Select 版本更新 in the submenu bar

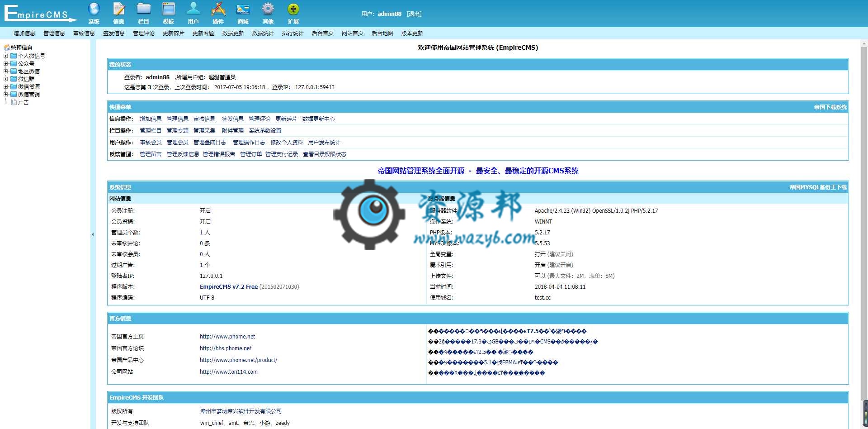412,33
